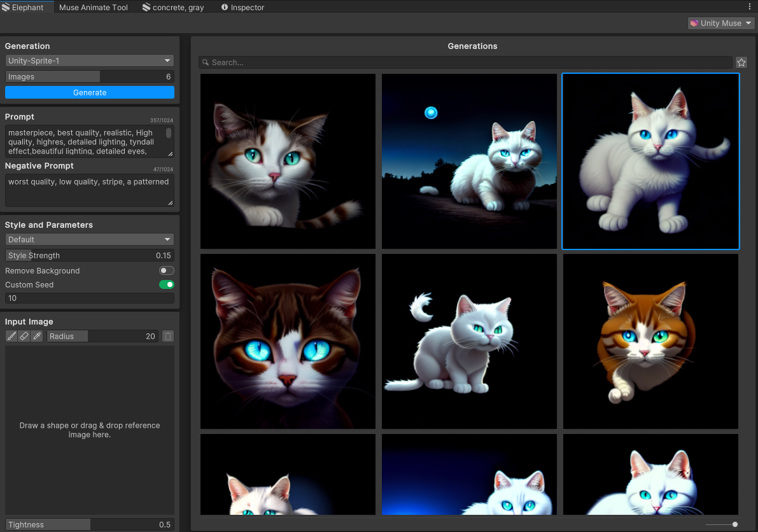The image size is (758, 532).
Task: Click the Negative Prompt resize handle
Action: tap(170, 203)
